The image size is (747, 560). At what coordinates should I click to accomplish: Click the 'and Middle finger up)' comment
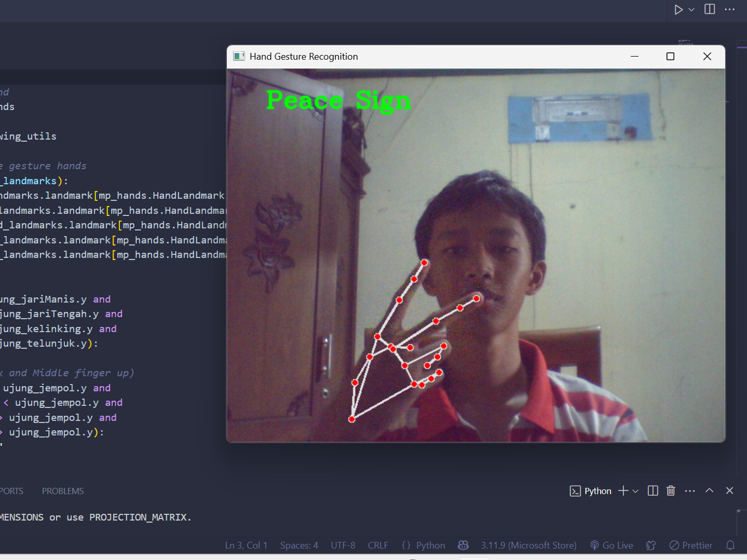click(x=67, y=373)
